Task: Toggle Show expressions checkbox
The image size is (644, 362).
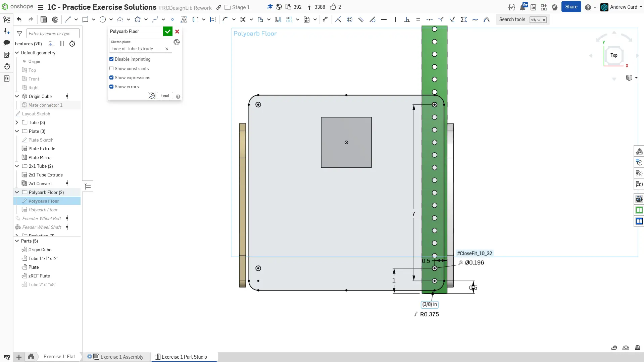Action: (x=111, y=77)
